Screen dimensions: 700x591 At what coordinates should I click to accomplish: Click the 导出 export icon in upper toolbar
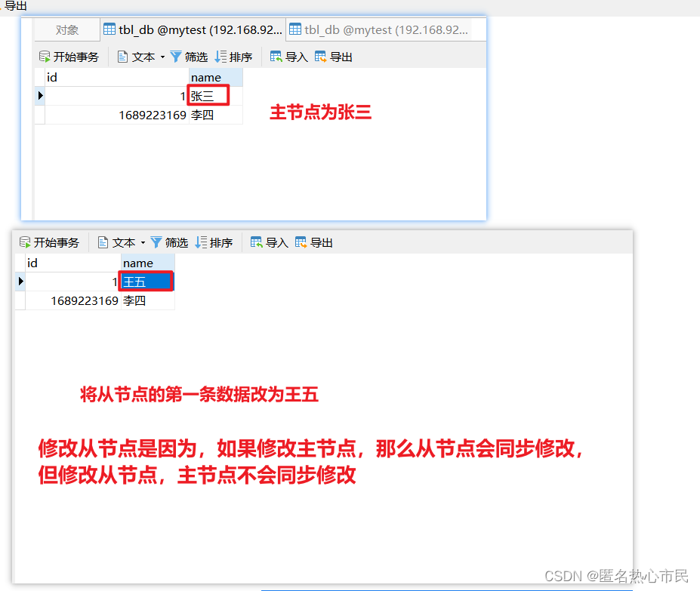[x=320, y=57]
